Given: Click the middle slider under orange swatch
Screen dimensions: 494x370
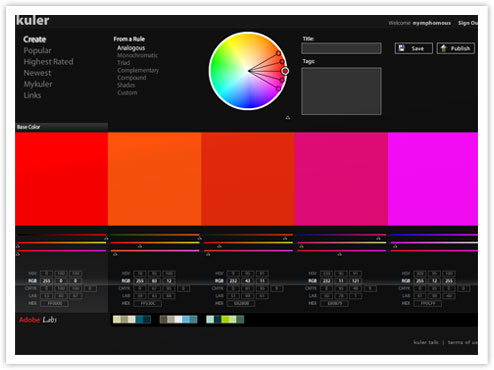Looking at the screenshot, I should click(155, 243).
